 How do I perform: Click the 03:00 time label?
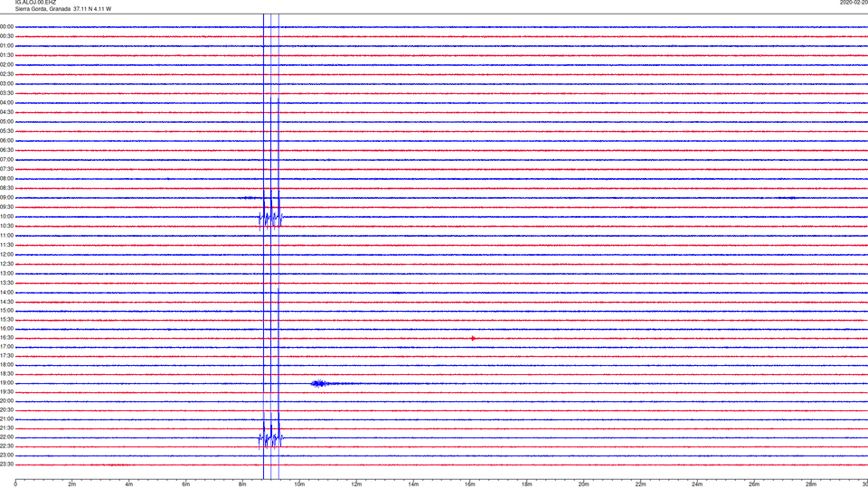[6, 83]
